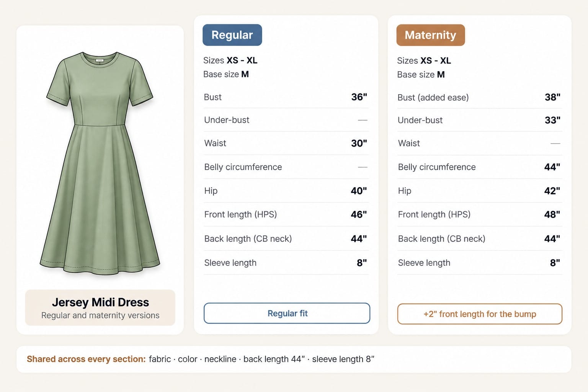588x392 pixels.
Task: Open the green dress illustration
Action: click(x=100, y=163)
